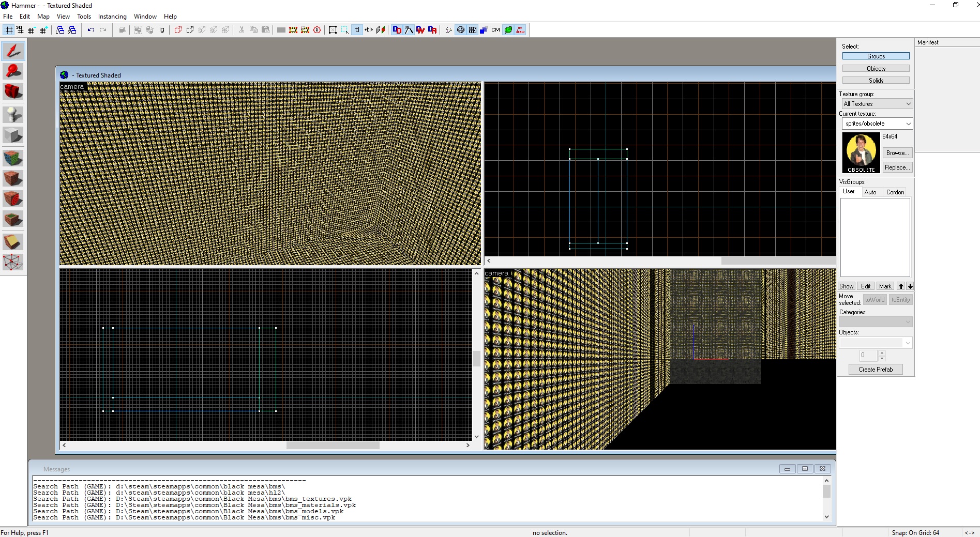The image size is (980, 537).
Task: Select the Vertex manipulation tool
Action: (13, 262)
